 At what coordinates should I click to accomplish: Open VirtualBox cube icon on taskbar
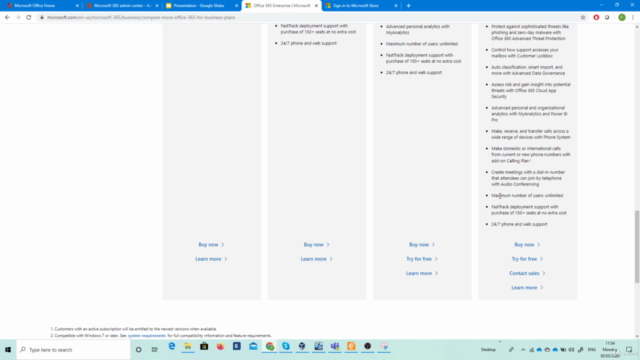pyautogui.click(x=302, y=347)
